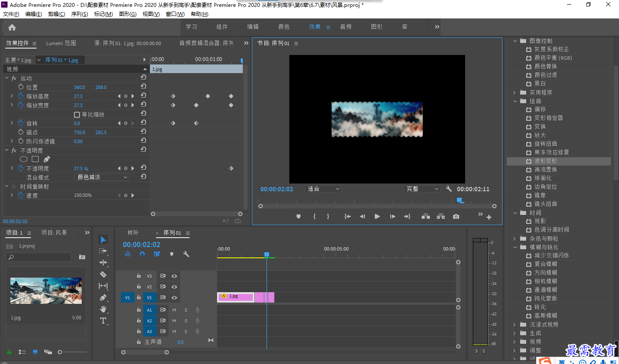Select the Slip tool

pos(103,286)
